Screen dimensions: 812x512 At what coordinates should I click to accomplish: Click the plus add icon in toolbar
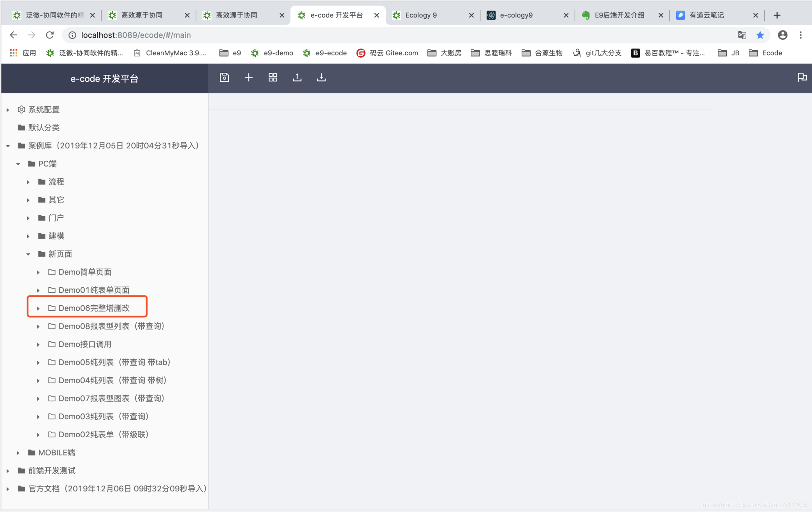click(x=248, y=77)
